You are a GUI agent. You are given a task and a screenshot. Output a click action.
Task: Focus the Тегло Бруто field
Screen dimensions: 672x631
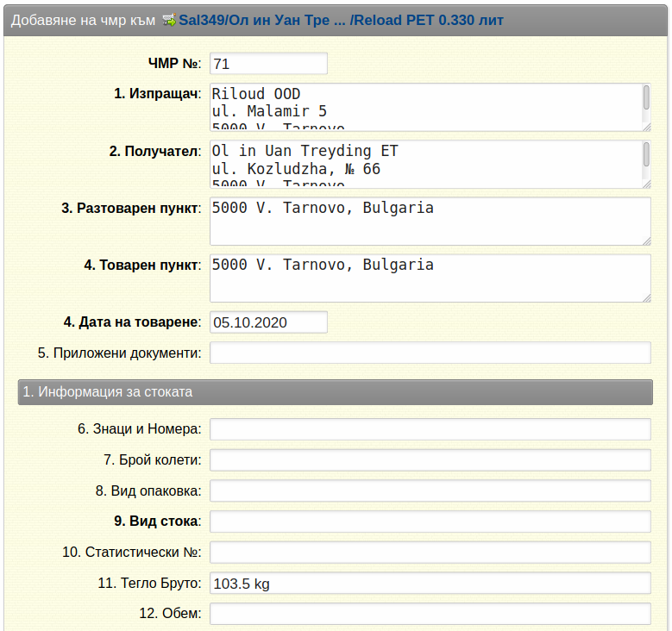pos(430,583)
